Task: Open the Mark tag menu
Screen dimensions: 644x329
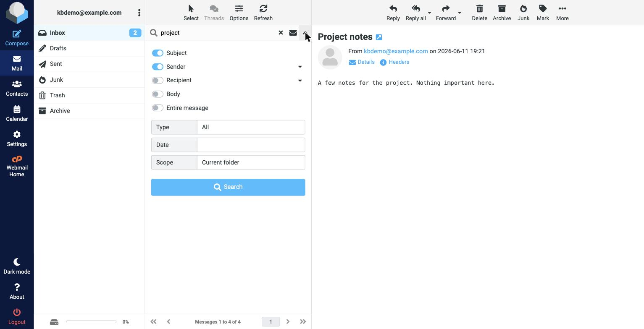Action: [x=543, y=13]
